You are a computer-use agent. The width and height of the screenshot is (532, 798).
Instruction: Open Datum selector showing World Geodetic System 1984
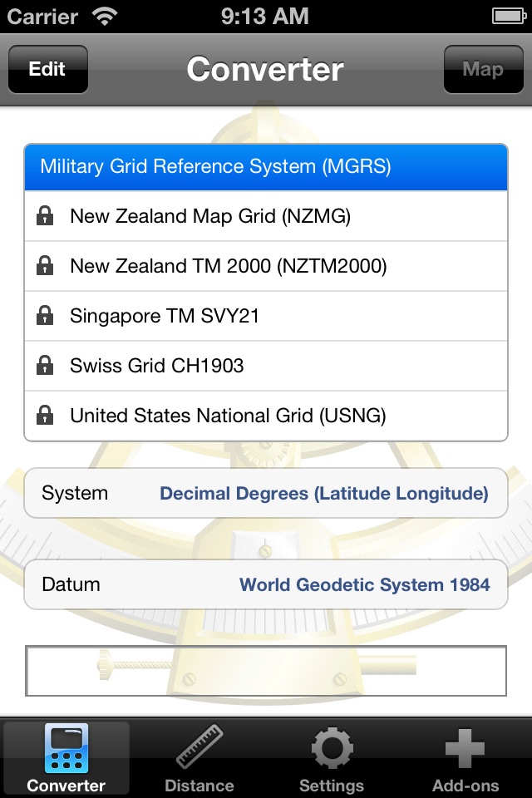pyautogui.click(x=266, y=584)
